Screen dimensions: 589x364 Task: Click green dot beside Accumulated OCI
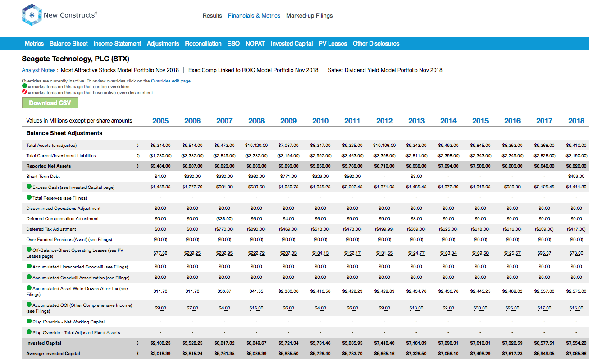(x=29, y=305)
